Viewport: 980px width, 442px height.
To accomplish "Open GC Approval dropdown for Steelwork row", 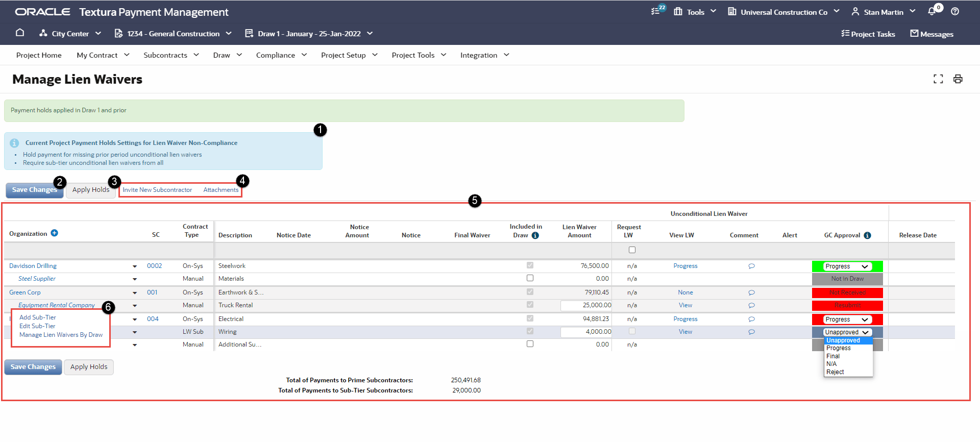I will coord(847,266).
